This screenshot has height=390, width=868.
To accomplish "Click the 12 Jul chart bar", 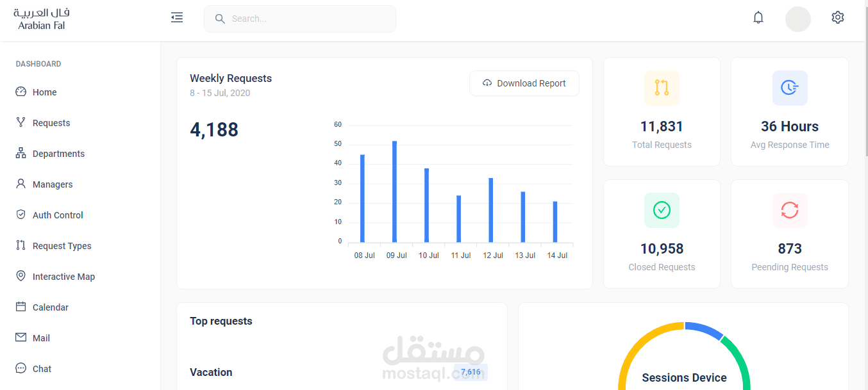I will pyautogui.click(x=490, y=210).
